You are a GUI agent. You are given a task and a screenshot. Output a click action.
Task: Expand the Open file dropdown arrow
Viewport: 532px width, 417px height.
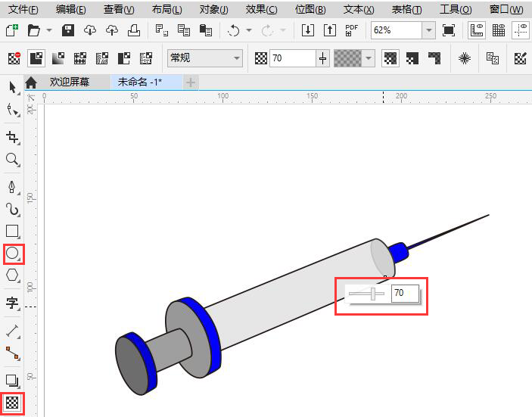(x=49, y=30)
